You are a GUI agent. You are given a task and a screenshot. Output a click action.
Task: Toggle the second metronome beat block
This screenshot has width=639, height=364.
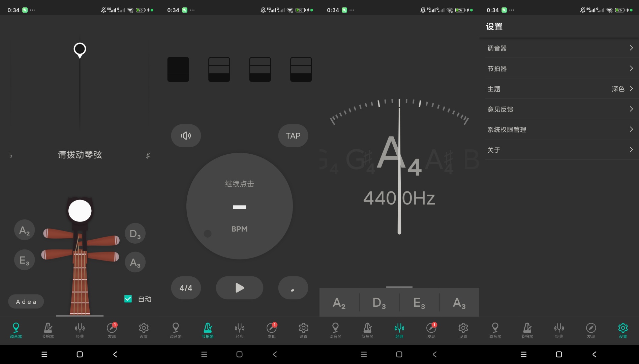[219, 69]
